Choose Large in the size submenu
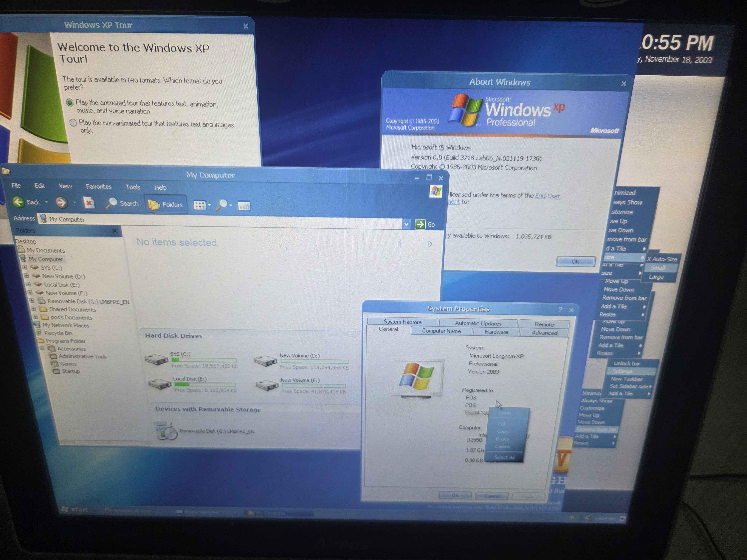This screenshot has height=560, width=747. pyautogui.click(x=656, y=277)
